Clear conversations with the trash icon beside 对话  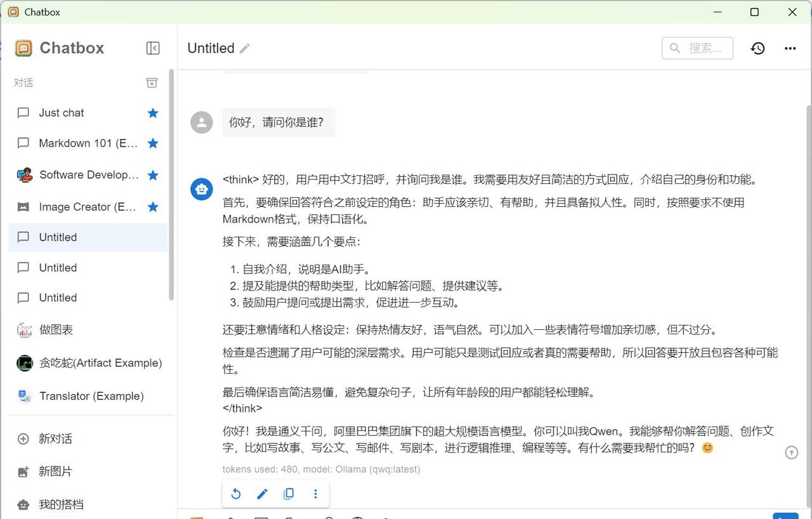point(152,82)
